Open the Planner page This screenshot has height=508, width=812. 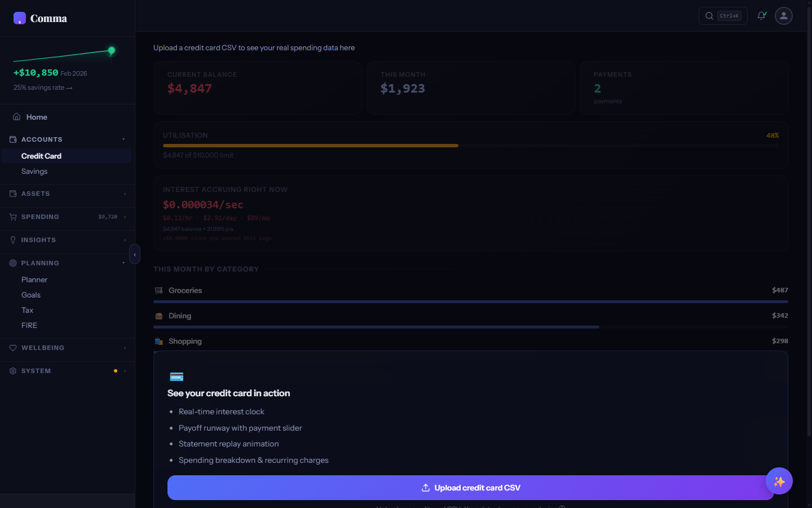(34, 279)
